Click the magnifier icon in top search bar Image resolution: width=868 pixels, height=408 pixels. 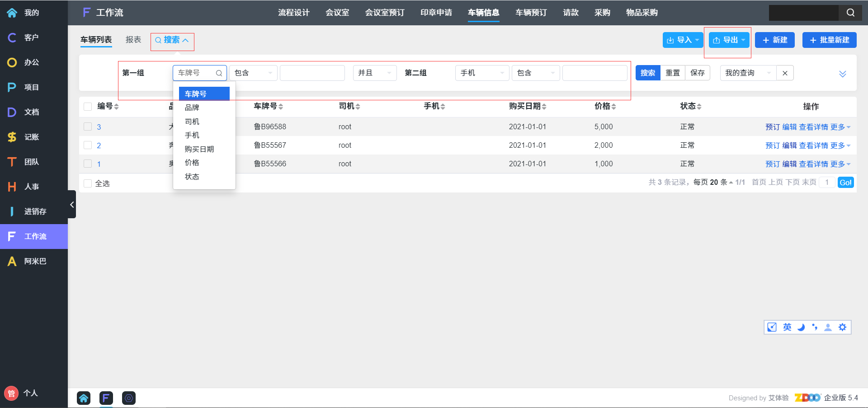pos(850,13)
